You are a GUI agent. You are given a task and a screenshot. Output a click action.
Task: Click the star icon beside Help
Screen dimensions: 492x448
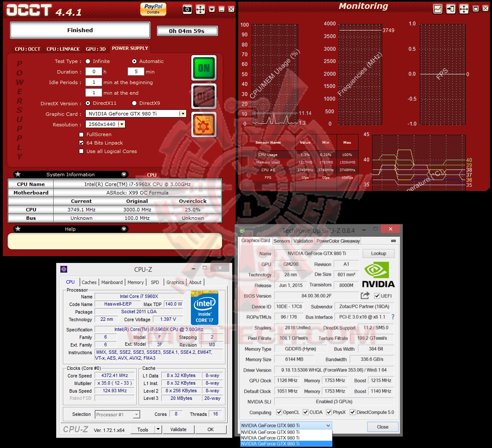point(18,229)
